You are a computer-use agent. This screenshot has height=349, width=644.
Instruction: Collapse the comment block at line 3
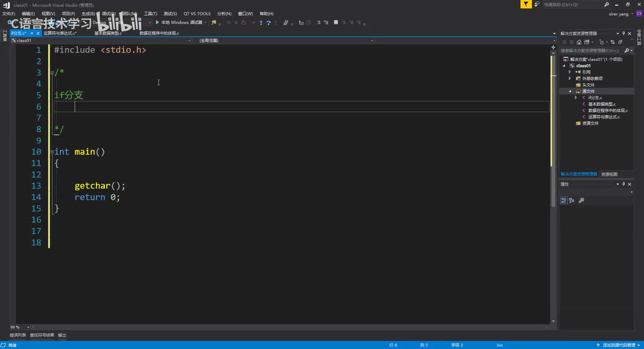52,72
